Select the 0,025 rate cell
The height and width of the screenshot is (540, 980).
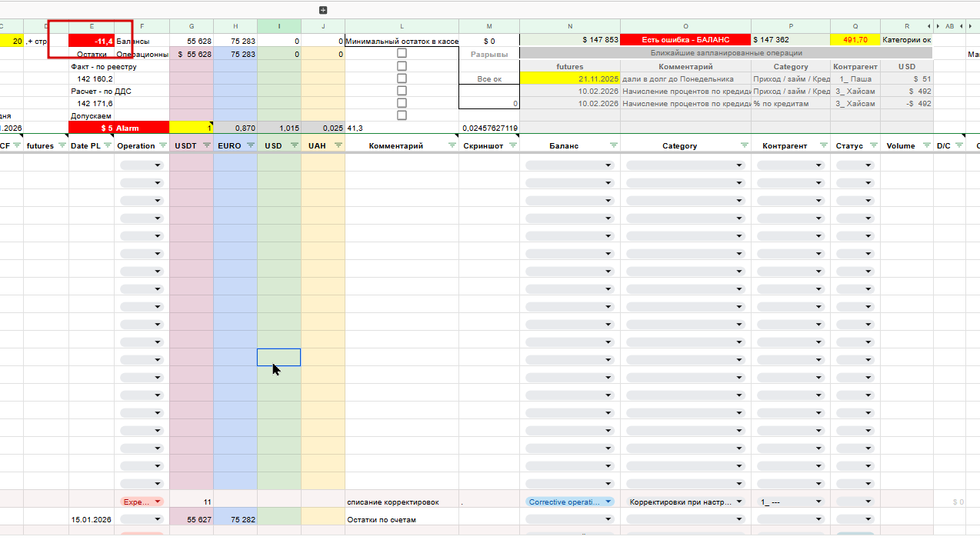click(323, 128)
